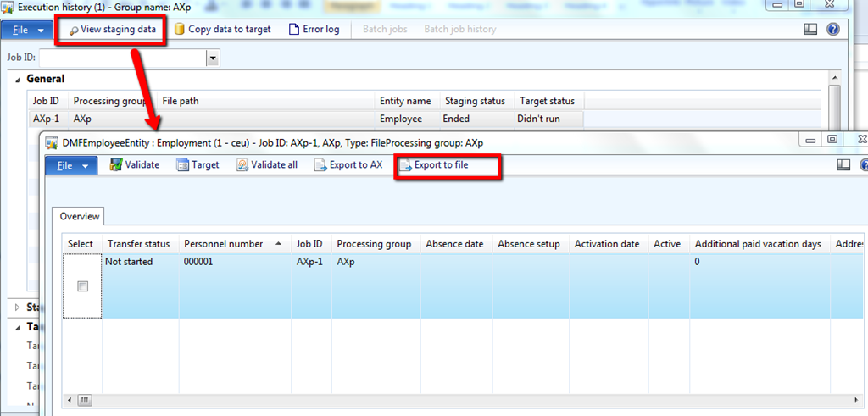The width and height of the screenshot is (868, 416).
Task: Click Absence setup column header
Action: pos(531,244)
